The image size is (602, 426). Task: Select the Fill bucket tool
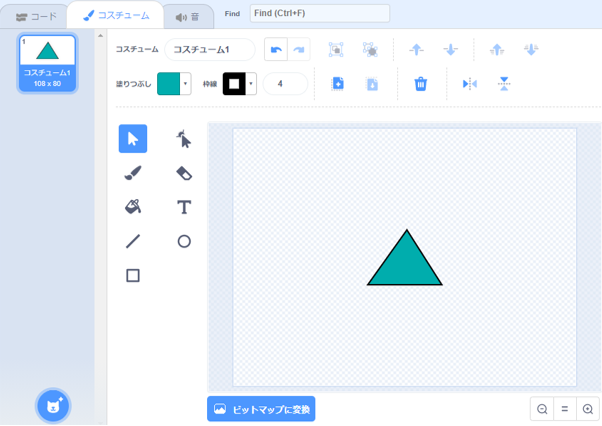click(x=133, y=207)
